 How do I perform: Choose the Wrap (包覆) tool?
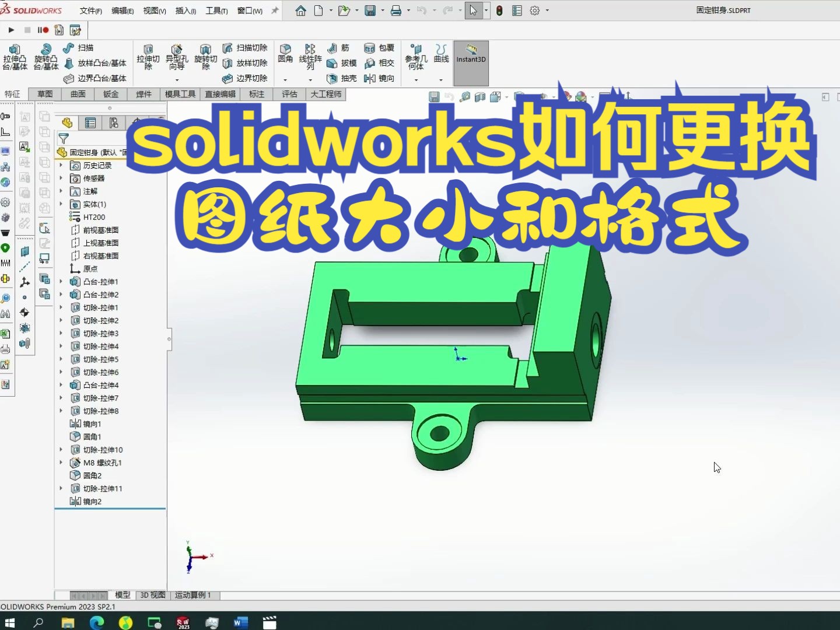[379, 48]
